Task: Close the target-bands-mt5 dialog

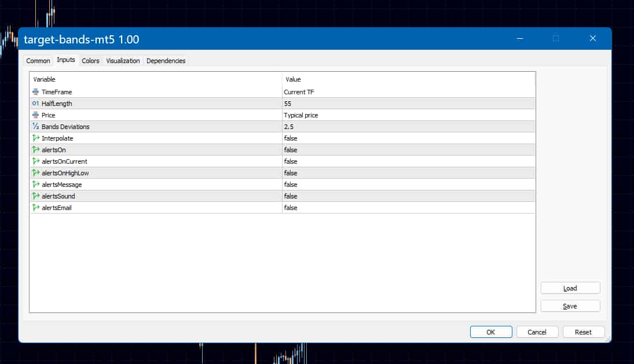Action: click(593, 38)
